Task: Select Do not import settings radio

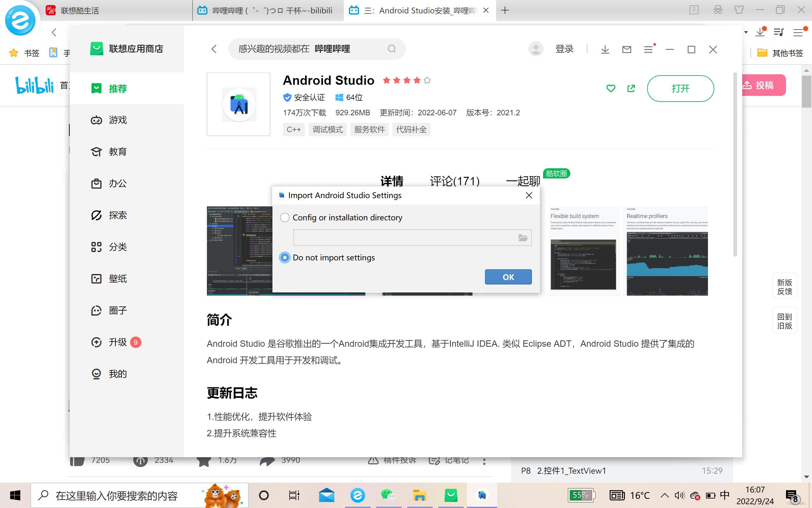Action: point(285,258)
